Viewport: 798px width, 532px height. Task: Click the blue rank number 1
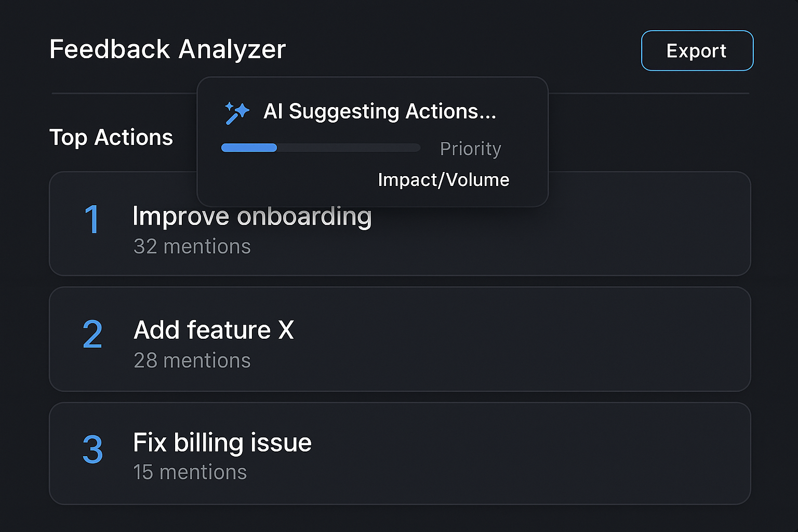pyautogui.click(x=92, y=219)
